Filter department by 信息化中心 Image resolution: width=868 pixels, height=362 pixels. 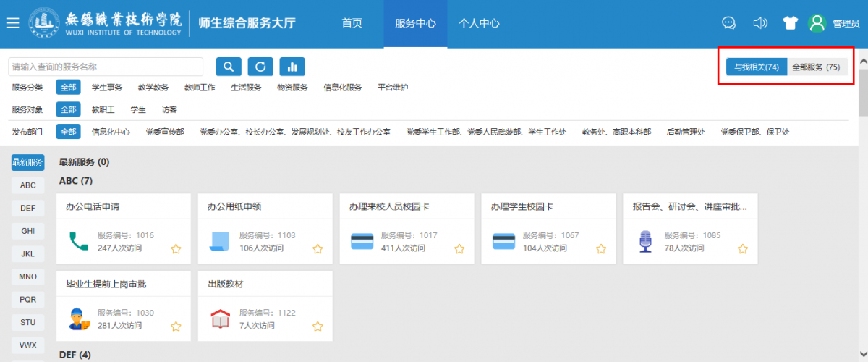point(111,132)
